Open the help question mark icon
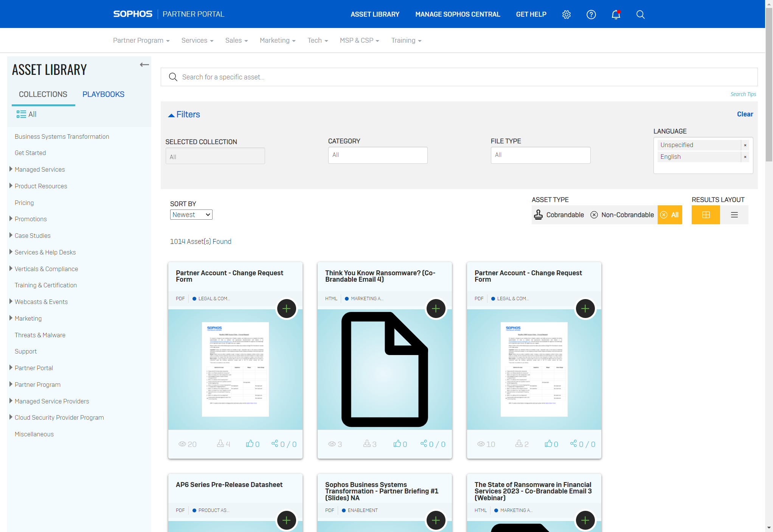The height and width of the screenshot is (532, 773). (591, 14)
